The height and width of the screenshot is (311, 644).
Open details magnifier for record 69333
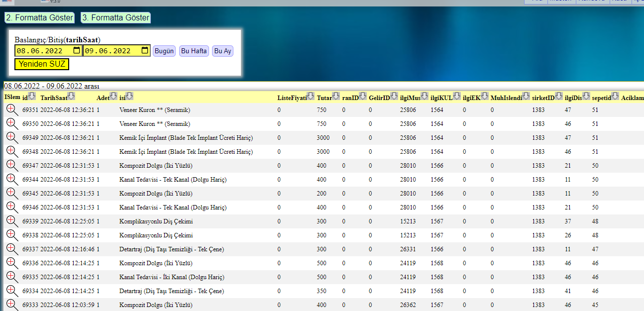pos(11,304)
